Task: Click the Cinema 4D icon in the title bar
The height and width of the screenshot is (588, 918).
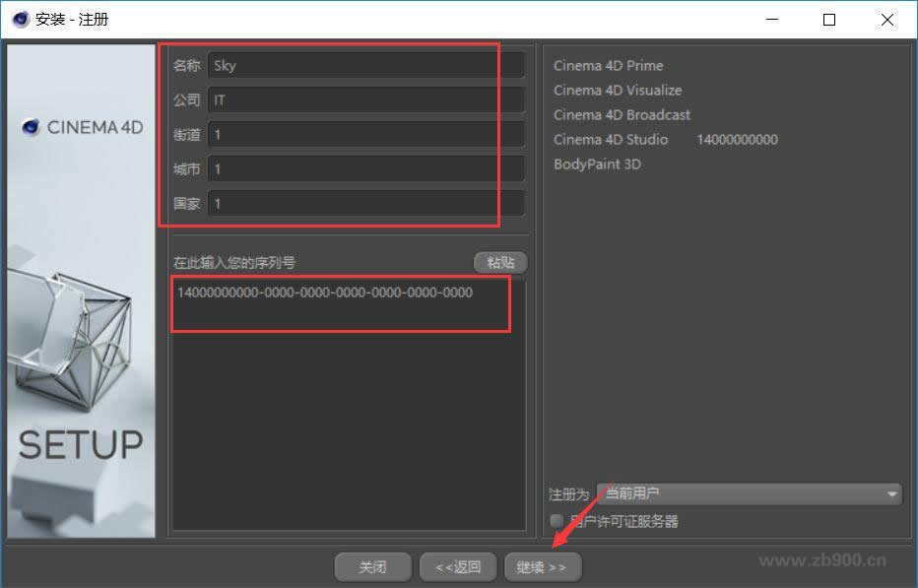Action: tap(19, 18)
